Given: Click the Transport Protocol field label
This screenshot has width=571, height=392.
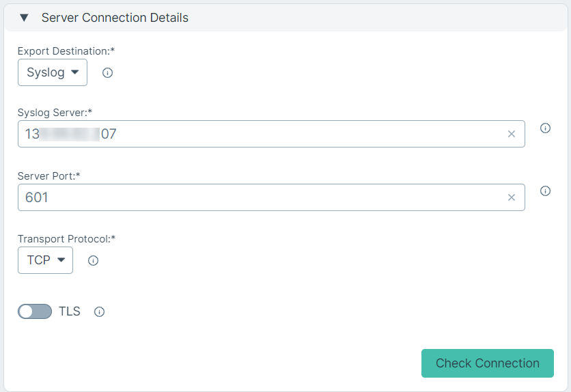Looking at the screenshot, I should (x=66, y=239).
